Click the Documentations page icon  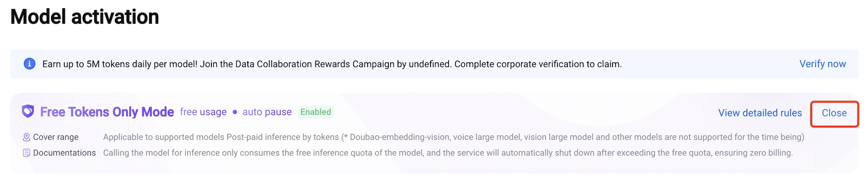point(26,153)
